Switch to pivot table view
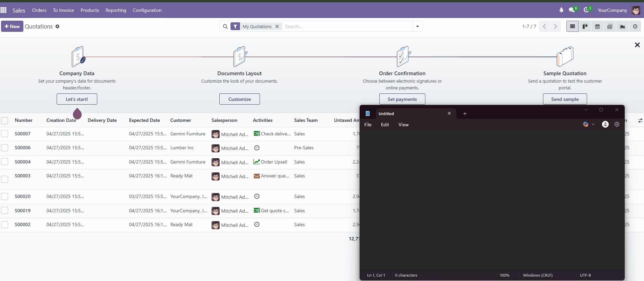The image size is (644, 281). [610, 26]
